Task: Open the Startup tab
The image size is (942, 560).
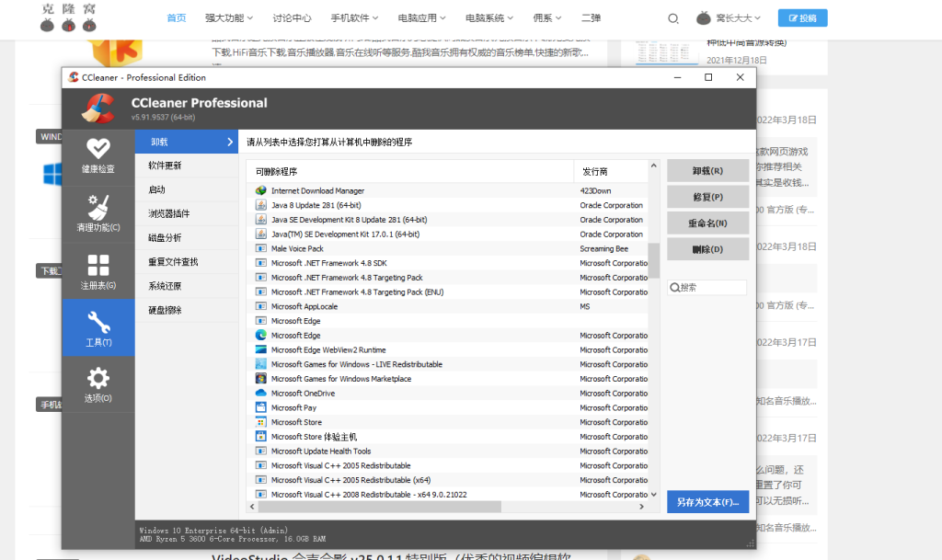Action: [x=187, y=189]
